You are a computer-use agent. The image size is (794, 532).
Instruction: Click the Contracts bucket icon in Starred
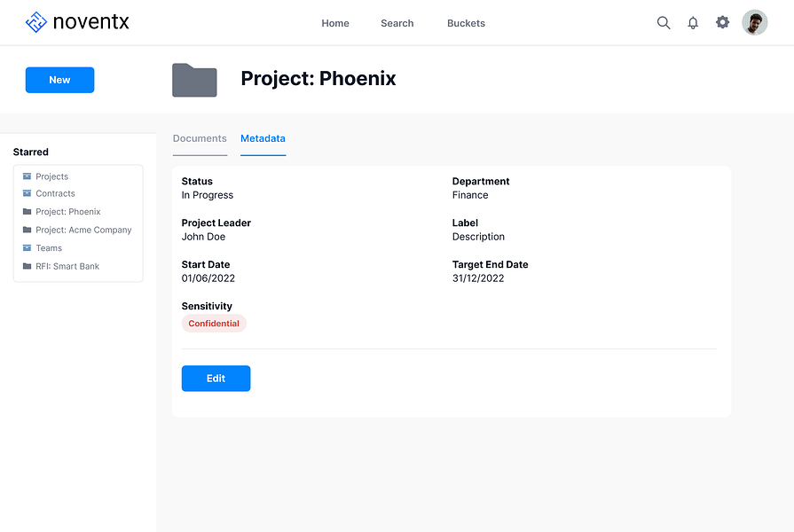(x=27, y=193)
